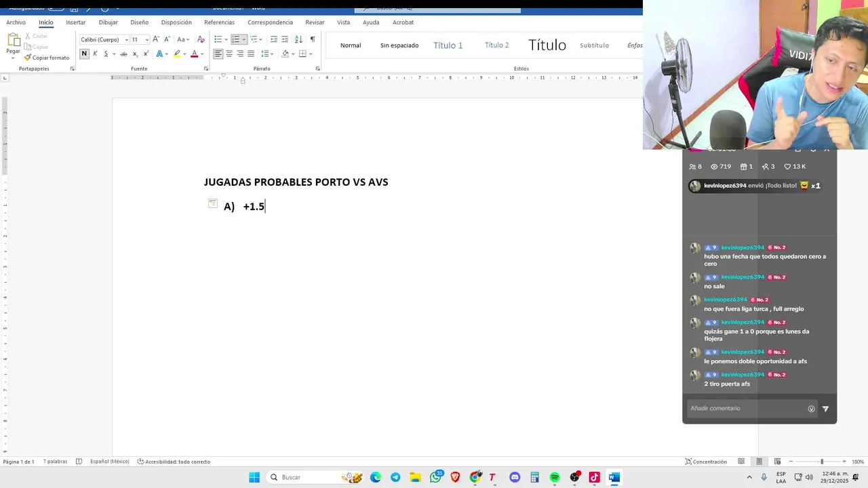Click emoji icon in comment box
The height and width of the screenshot is (488, 868).
coord(811,409)
